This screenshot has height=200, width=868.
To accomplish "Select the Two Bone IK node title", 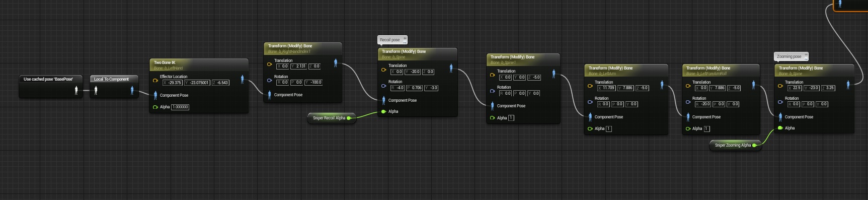I will point(165,62).
